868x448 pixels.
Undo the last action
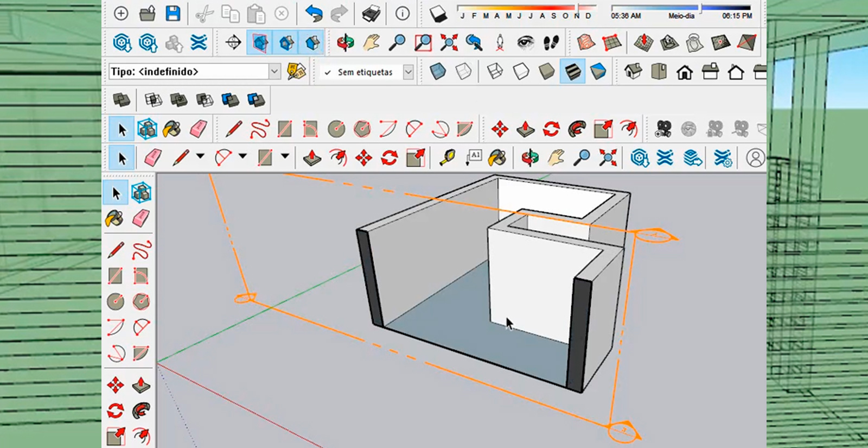pos(314,14)
